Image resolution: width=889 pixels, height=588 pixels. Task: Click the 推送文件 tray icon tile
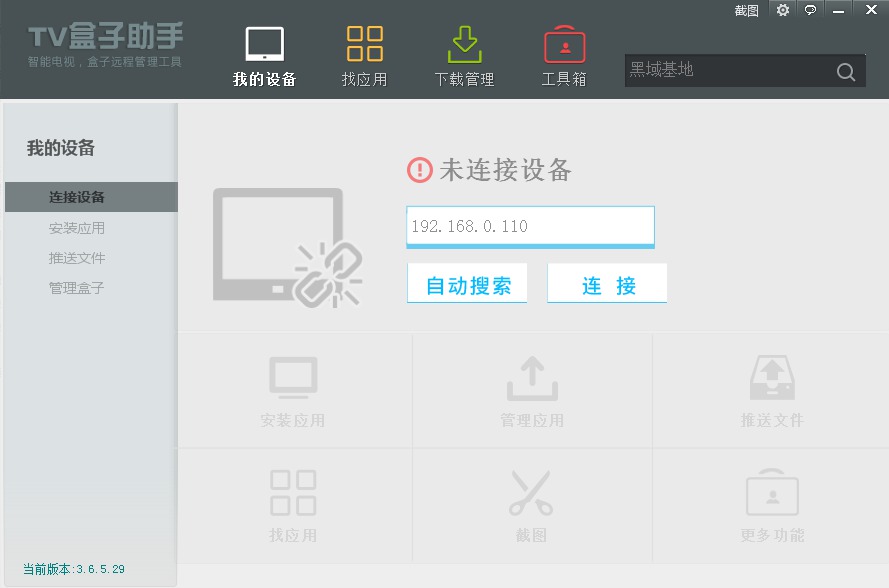click(772, 391)
